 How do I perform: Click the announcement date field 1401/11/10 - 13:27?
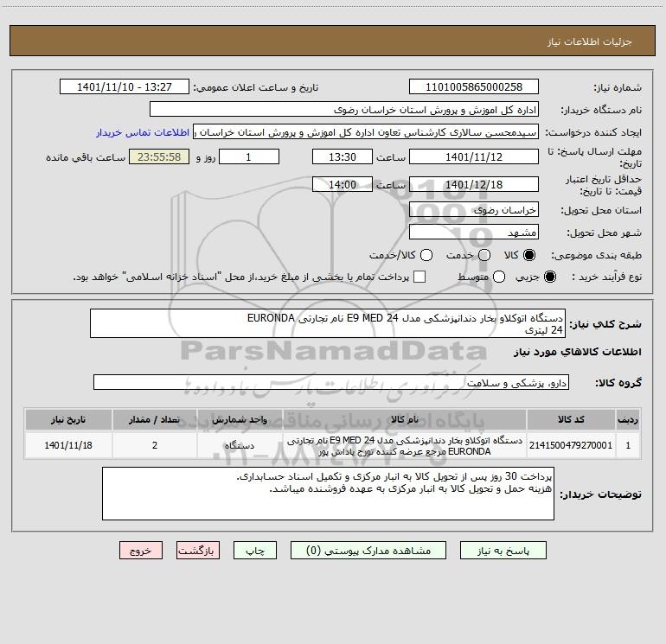[x=125, y=87]
